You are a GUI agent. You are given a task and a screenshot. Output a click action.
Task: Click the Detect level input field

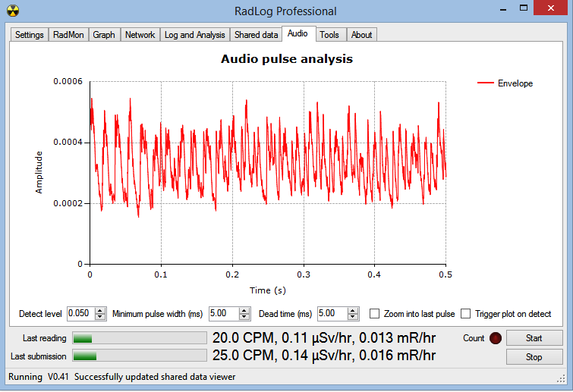click(x=80, y=314)
